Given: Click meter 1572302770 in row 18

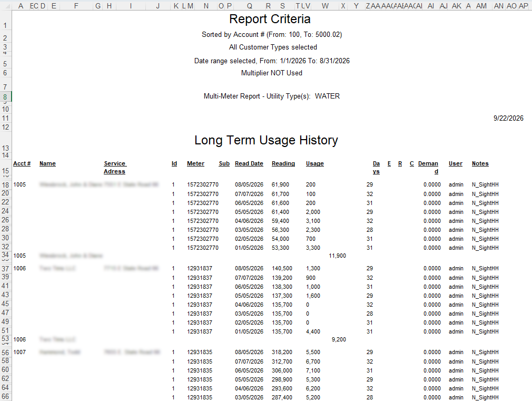Looking at the screenshot, I should tap(203, 185).
